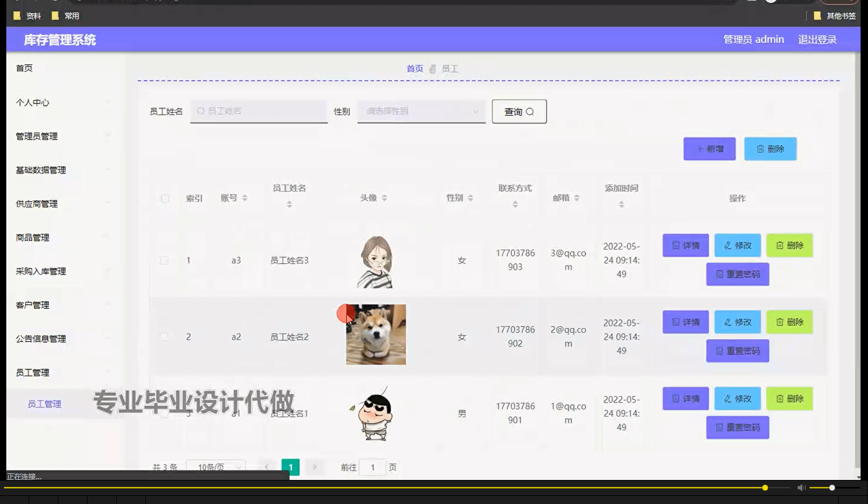
Task: Open the 请选择性别 gender dropdown
Action: click(x=421, y=111)
